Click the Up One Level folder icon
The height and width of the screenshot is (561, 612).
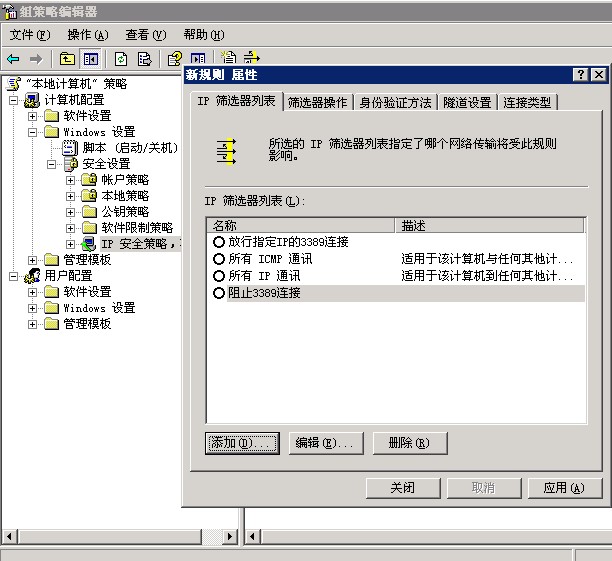[x=67, y=59]
